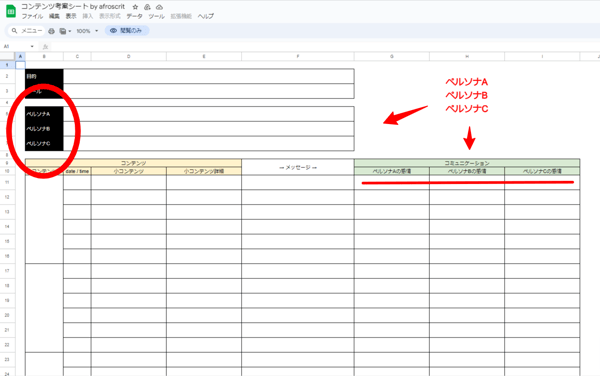This screenshot has height=376, width=600.
Task: Click the ペルソナBの感情 header cell
Action: tap(467, 171)
